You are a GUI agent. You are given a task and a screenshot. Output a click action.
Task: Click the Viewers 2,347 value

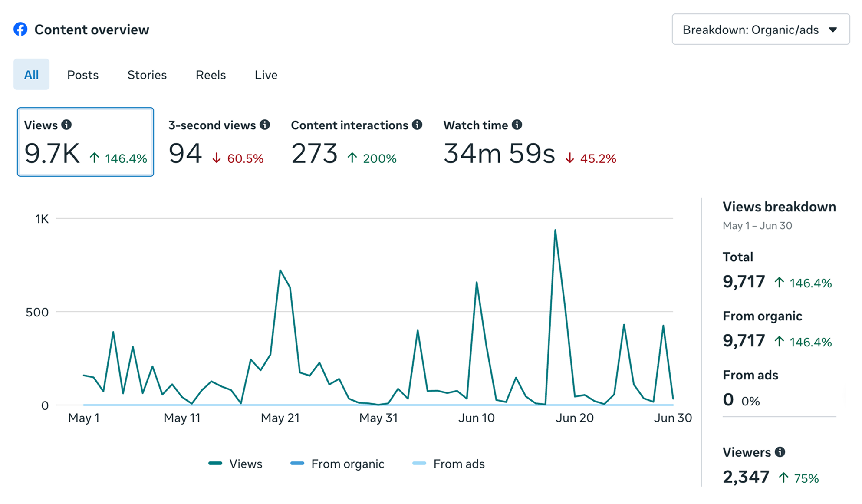[746, 477]
